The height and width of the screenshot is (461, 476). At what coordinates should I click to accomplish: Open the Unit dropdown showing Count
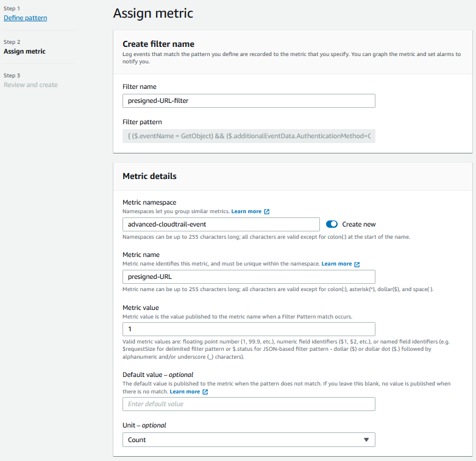pyautogui.click(x=249, y=440)
